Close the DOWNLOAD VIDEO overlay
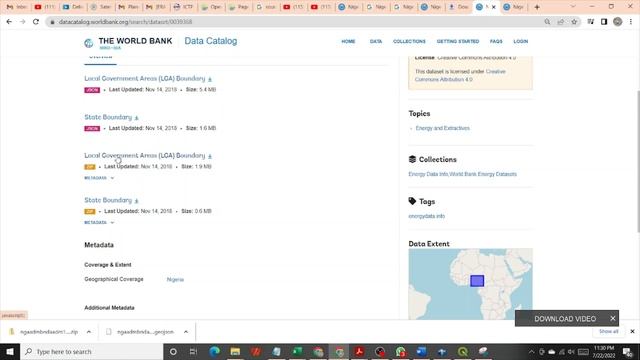The width and height of the screenshot is (640, 360). (613, 318)
